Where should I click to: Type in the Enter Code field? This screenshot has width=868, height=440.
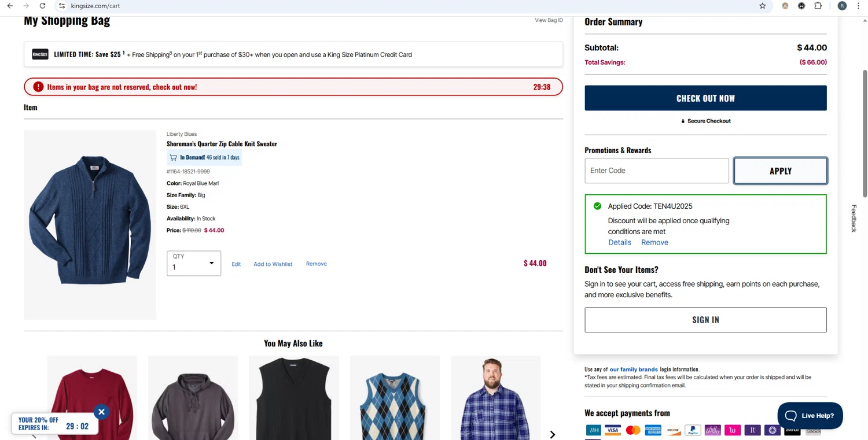(x=656, y=171)
